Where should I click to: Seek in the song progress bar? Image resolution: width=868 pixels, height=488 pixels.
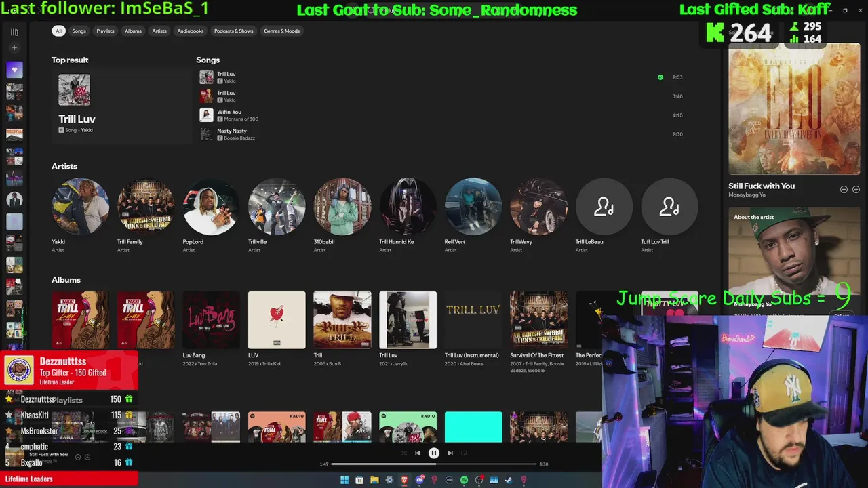(434, 464)
